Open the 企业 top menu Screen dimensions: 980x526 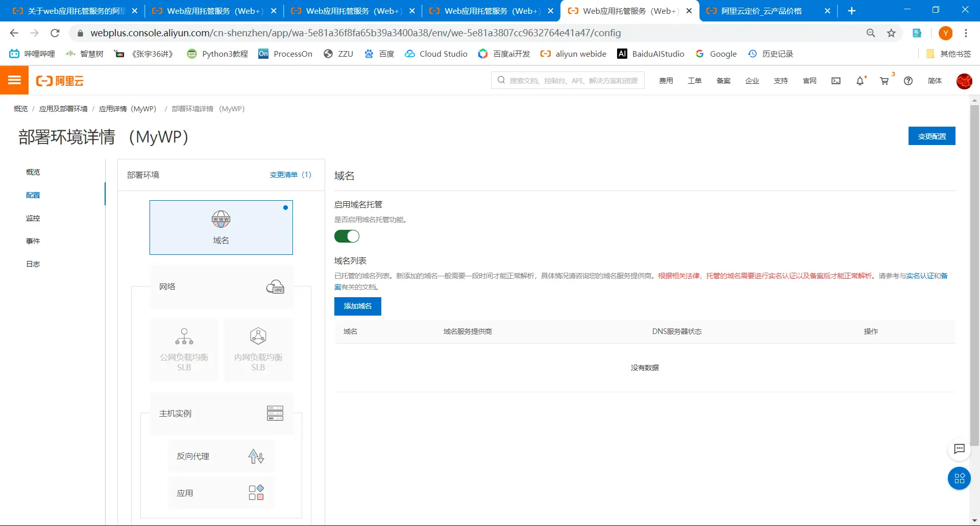[752, 81]
